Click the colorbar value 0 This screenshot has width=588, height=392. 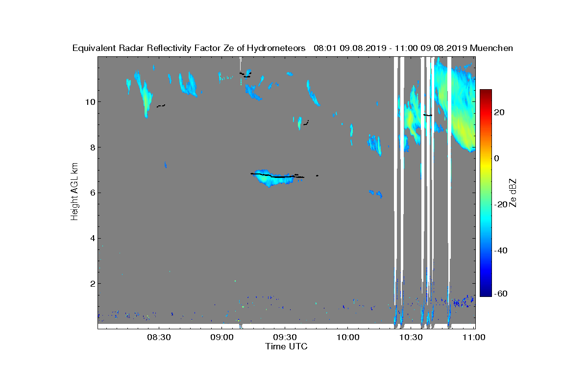click(497, 158)
